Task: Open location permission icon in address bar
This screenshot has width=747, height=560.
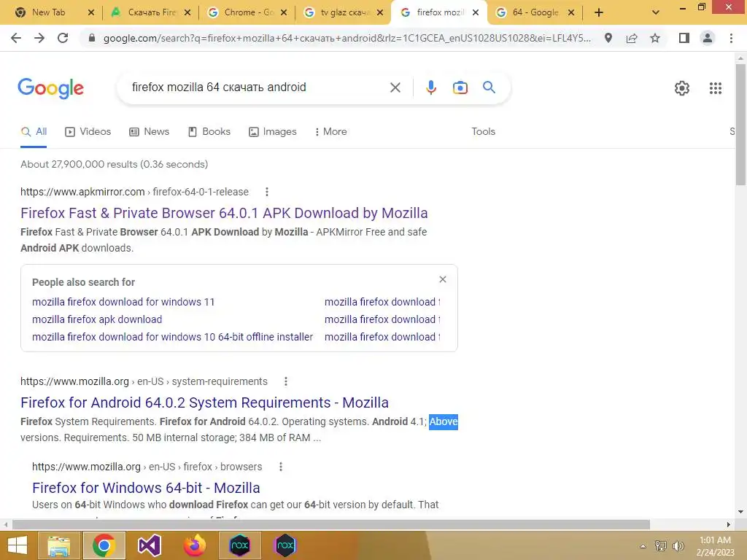Action: [x=608, y=38]
